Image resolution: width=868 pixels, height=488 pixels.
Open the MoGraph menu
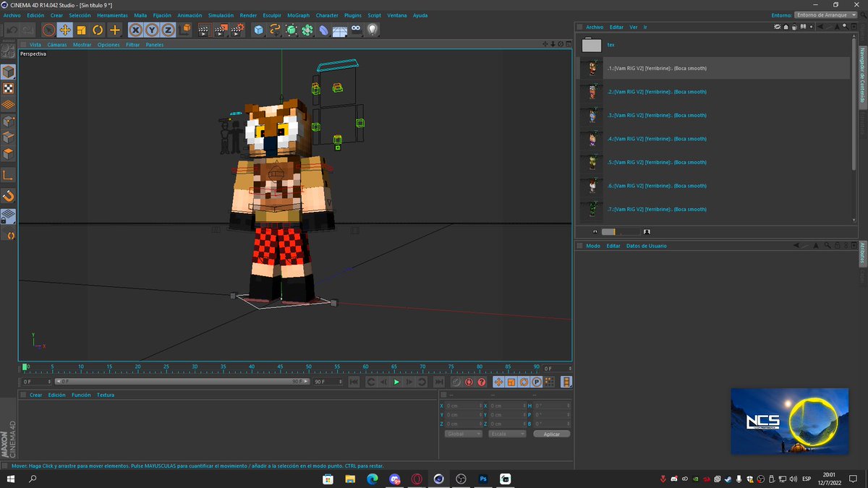pyautogui.click(x=298, y=15)
